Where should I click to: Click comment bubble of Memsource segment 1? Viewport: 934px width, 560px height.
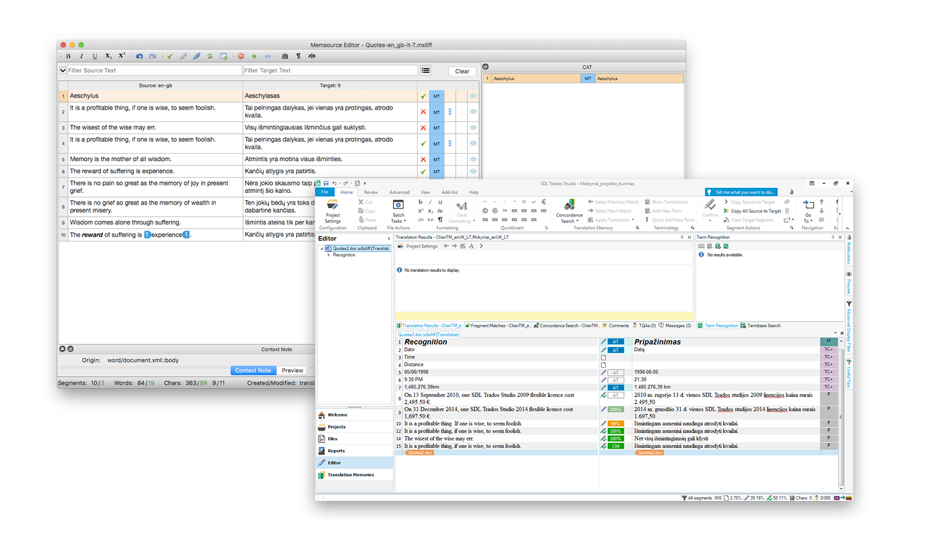pos(473,96)
